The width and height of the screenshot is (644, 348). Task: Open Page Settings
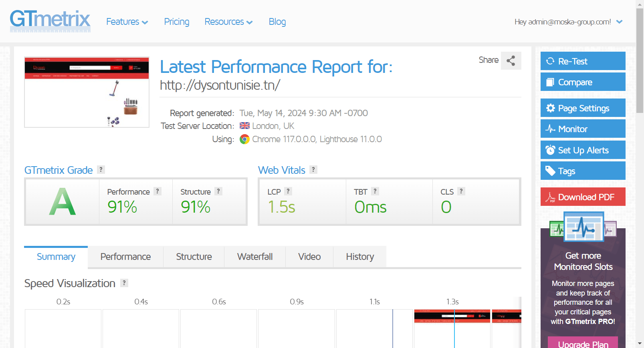tap(583, 108)
